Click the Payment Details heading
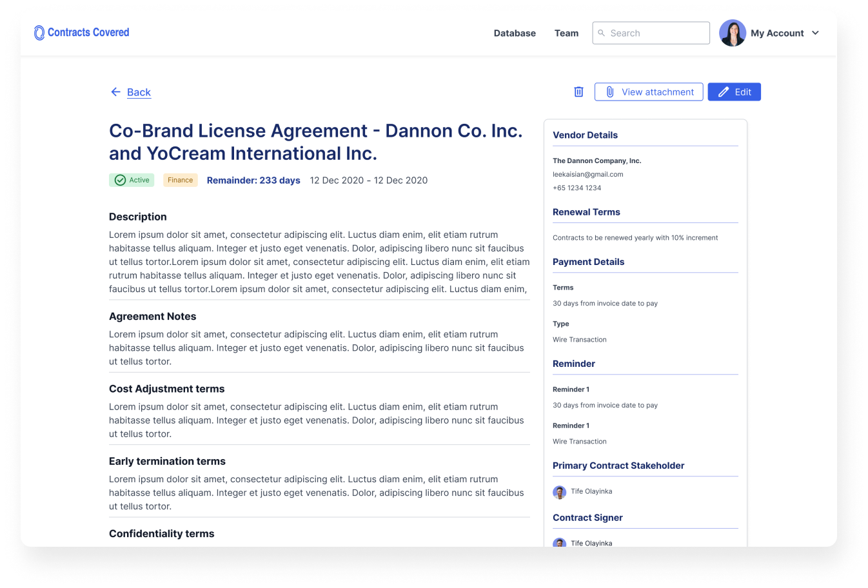Screen dimensions: 868x588 (x=588, y=262)
